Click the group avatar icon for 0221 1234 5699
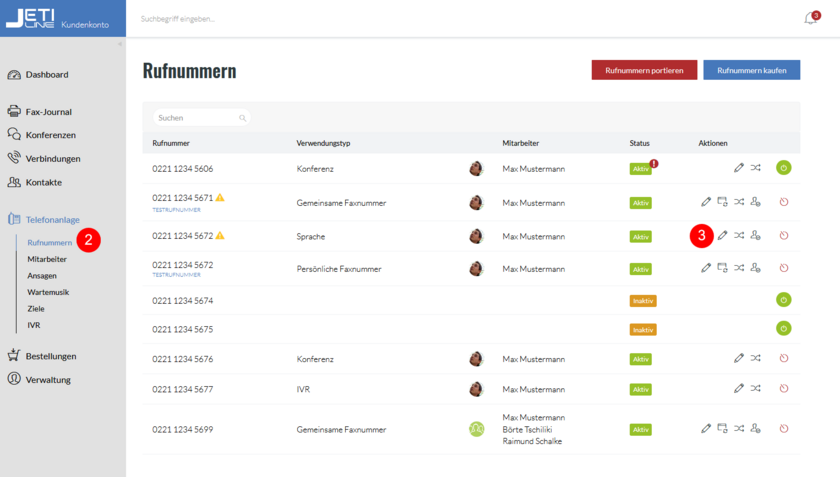The width and height of the screenshot is (840, 477). click(x=477, y=429)
